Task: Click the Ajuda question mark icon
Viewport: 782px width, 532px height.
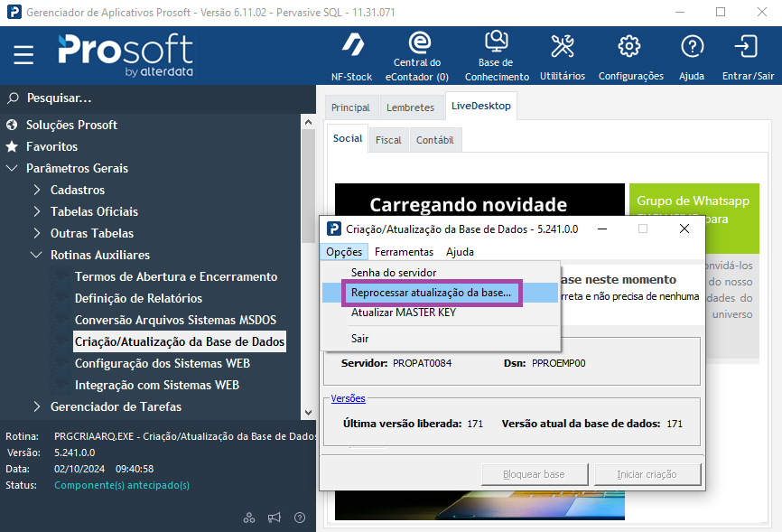Action: tap(693, 46)
